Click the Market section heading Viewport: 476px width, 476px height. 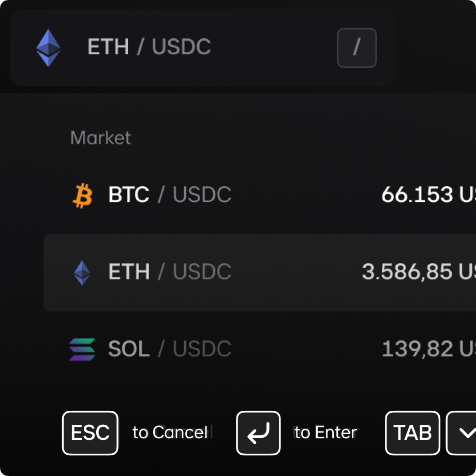100,138
